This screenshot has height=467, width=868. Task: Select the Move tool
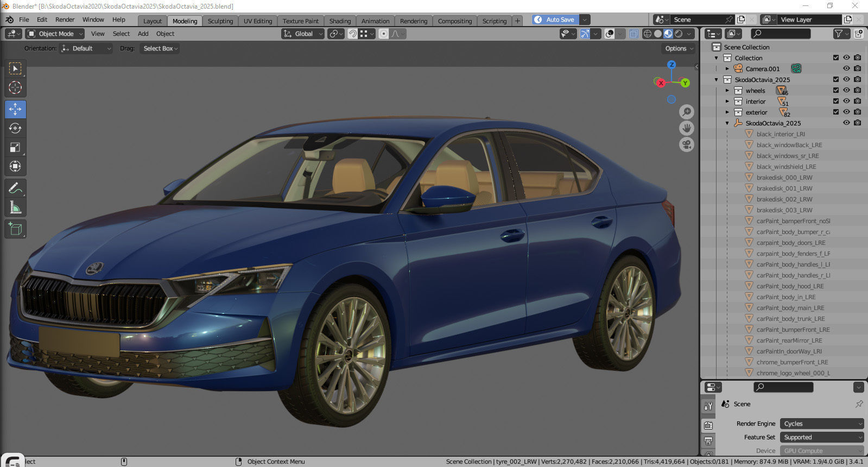coord(15,109)
